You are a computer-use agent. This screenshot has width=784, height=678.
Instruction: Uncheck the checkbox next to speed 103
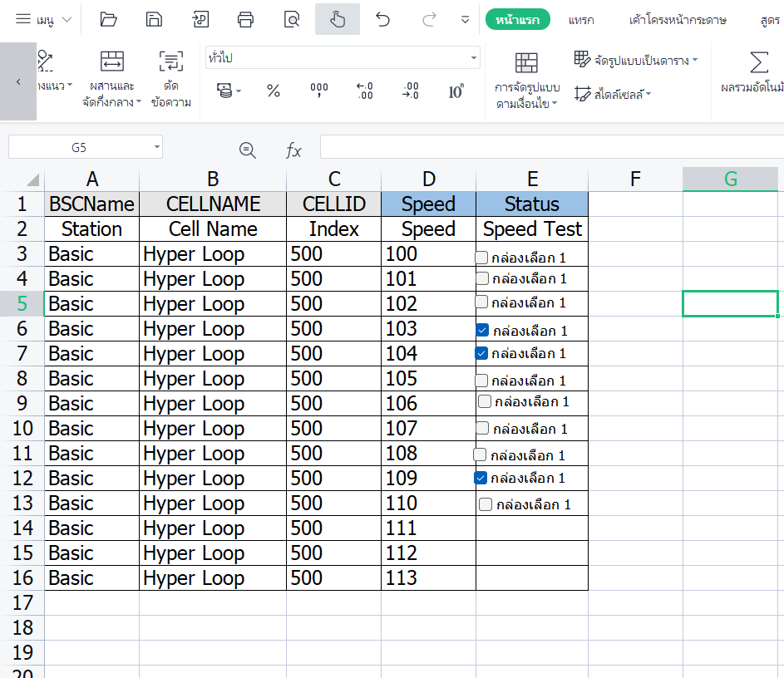click(481, 330)
